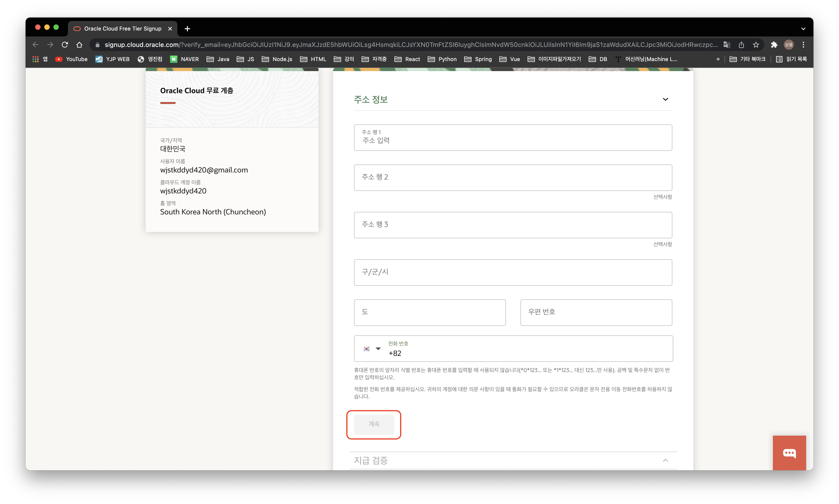Click the 계속 continue button
Viewport: 839px width, 504px height.
pos(374,424)
